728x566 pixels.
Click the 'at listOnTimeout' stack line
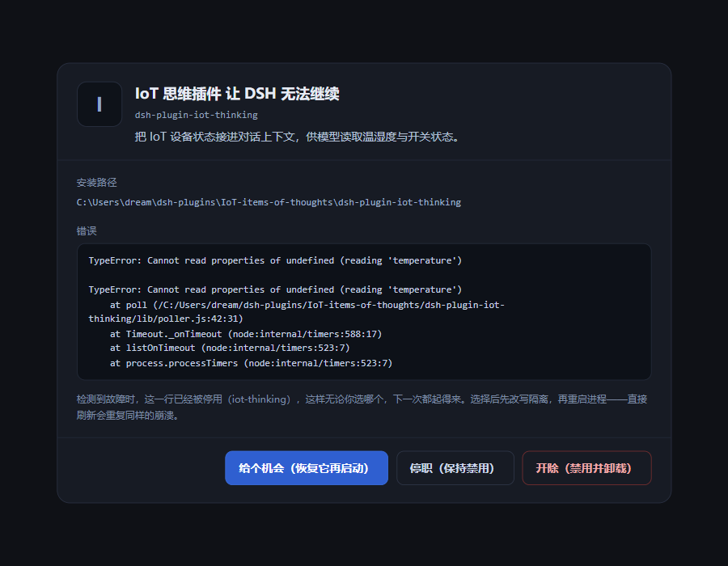click(230, 348)
